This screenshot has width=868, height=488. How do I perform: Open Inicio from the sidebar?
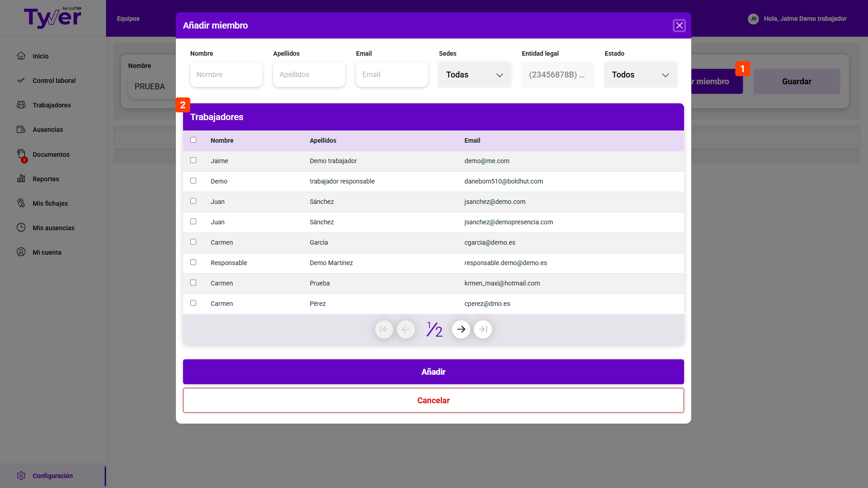click(x=40, y=56)
